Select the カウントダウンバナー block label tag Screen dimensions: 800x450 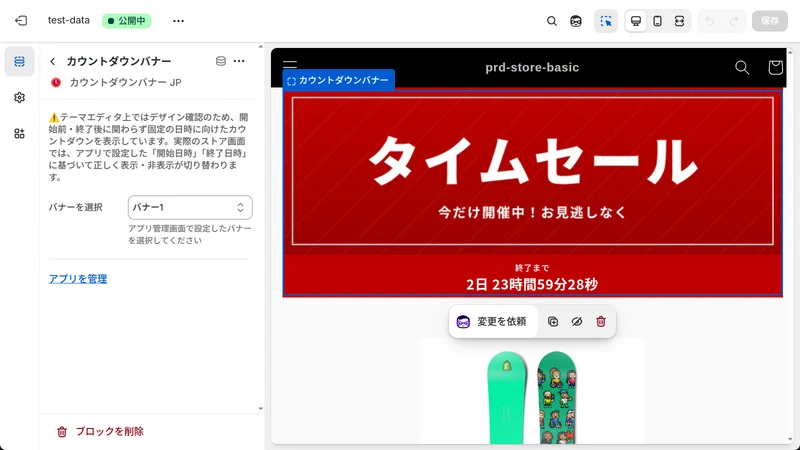tap(339, 80)
